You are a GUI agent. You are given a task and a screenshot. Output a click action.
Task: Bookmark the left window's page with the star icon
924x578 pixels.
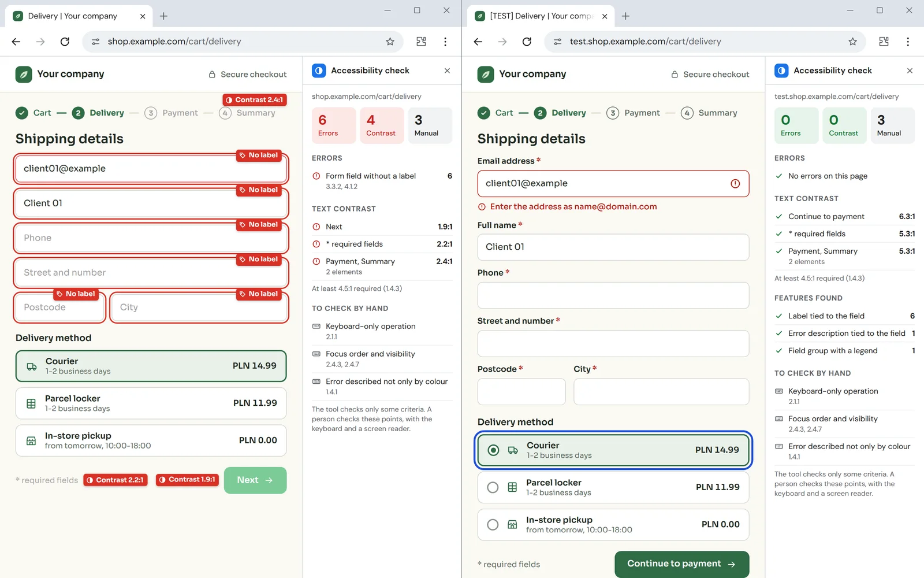pos(390,42)
